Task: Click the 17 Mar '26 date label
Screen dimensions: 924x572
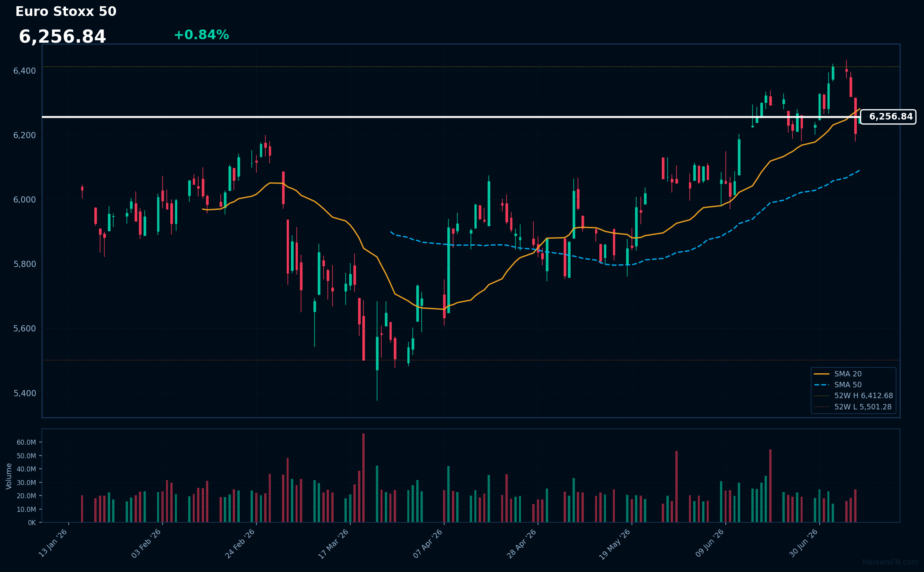Action: coord(334,544)
